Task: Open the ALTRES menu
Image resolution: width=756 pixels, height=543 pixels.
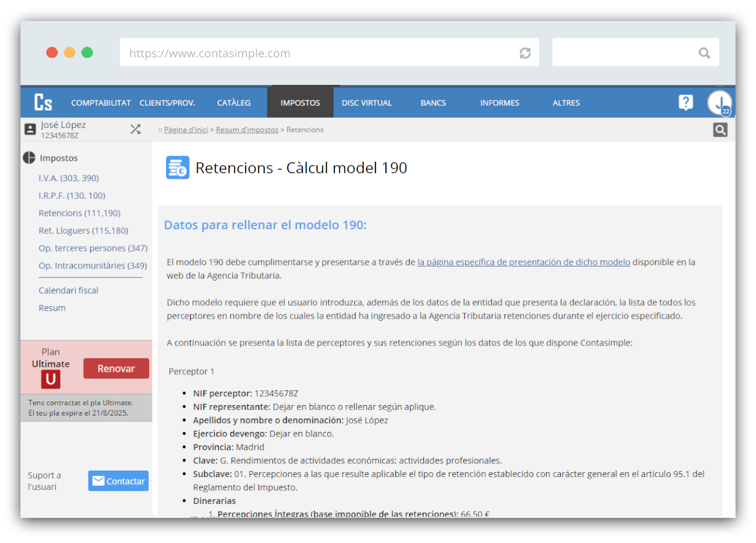Action: [x=567, y=103]
